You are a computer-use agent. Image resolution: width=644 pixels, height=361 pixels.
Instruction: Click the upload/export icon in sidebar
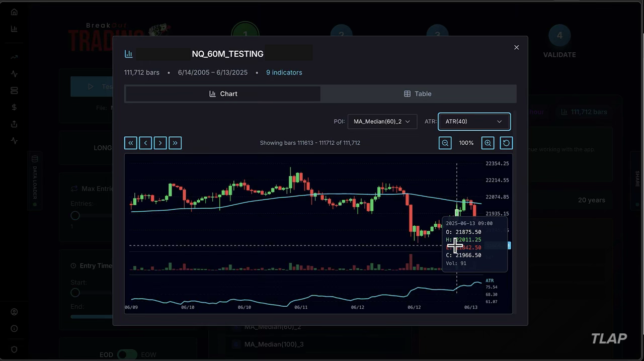click(14, 124)
